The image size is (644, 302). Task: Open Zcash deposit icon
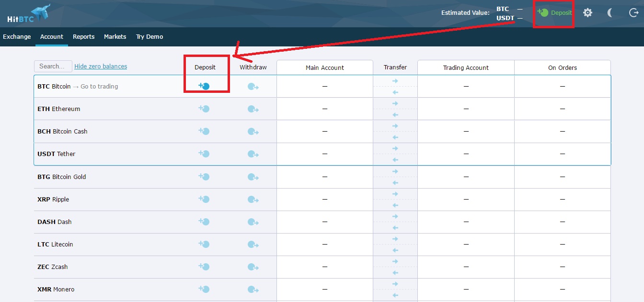coord(204,267)
